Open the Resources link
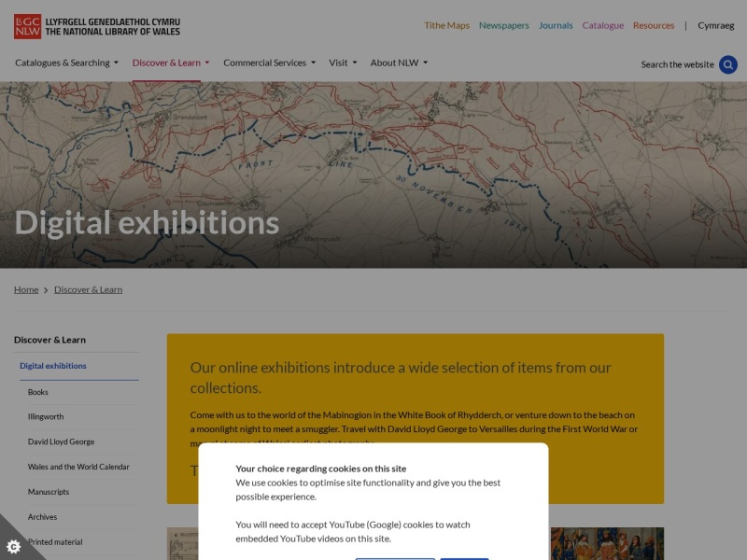This screenshot has height=560, width=747. click(654, 26)
